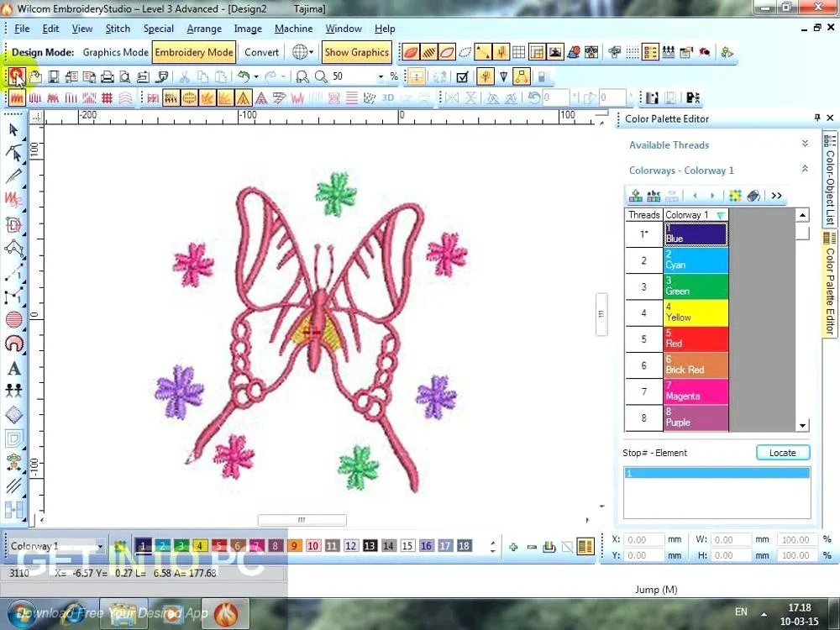Open the Colorway 1 dropdown at bottom
The height and width of the screenshot is (630, 840).
click(x=100, y=546)
